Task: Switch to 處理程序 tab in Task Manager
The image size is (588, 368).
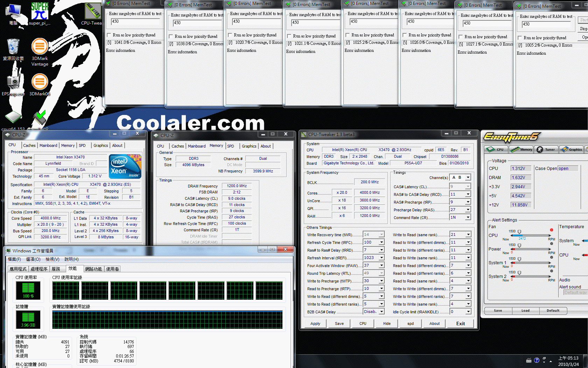Action: pos(39,269)
